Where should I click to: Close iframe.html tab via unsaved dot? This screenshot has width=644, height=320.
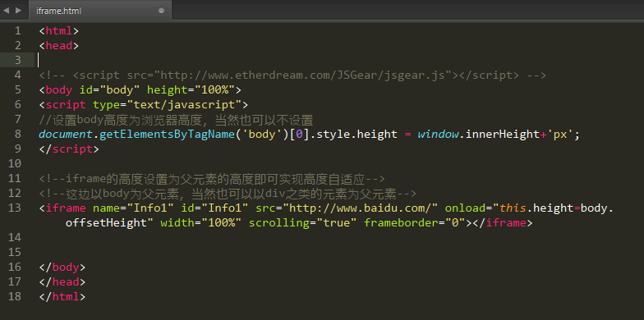tap(161, 11)
